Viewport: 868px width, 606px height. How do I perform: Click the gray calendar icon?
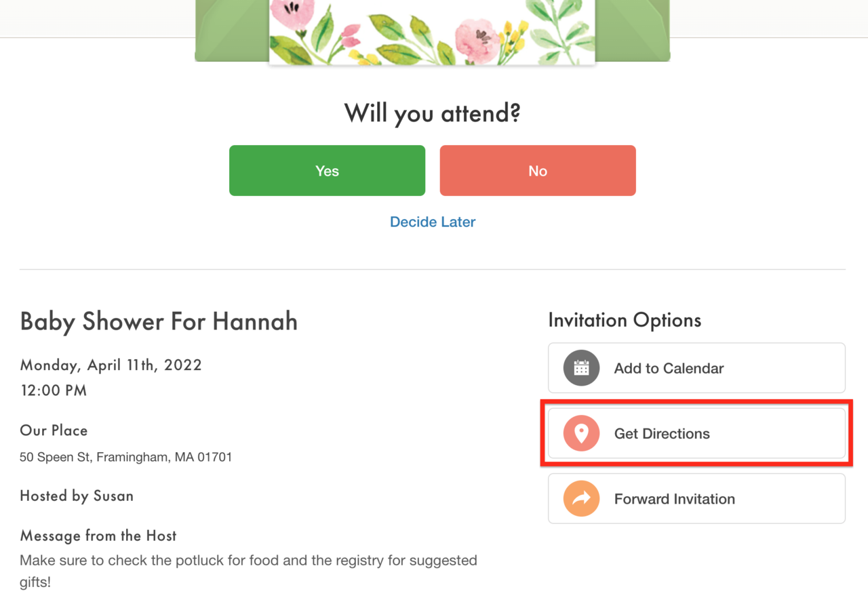581,368
